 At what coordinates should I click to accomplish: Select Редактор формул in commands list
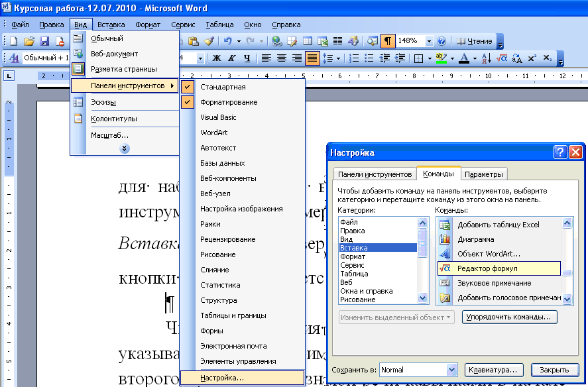point(499,268)
